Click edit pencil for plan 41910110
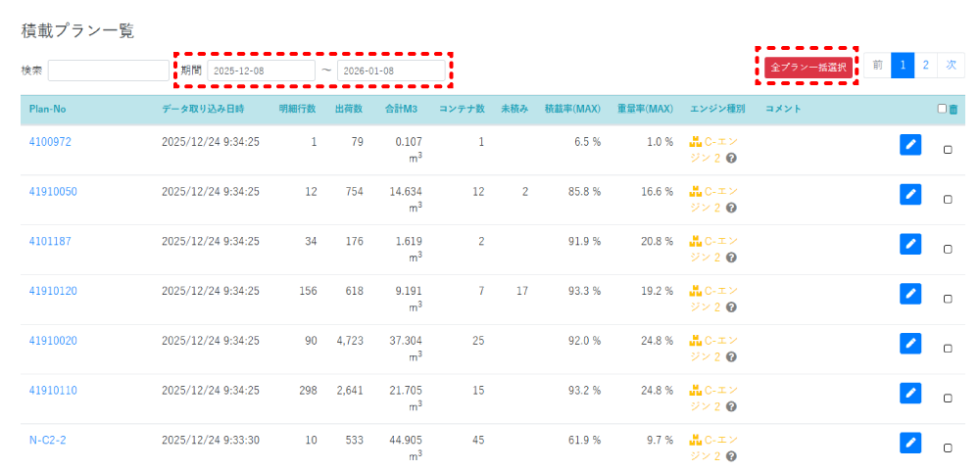980x471 pixels. pos(910,393)
